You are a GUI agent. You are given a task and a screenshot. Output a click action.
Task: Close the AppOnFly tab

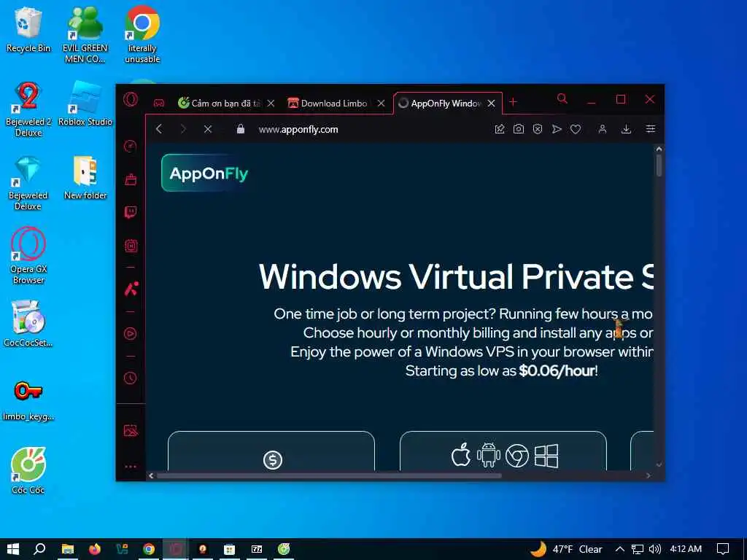(x=491, y=103)
